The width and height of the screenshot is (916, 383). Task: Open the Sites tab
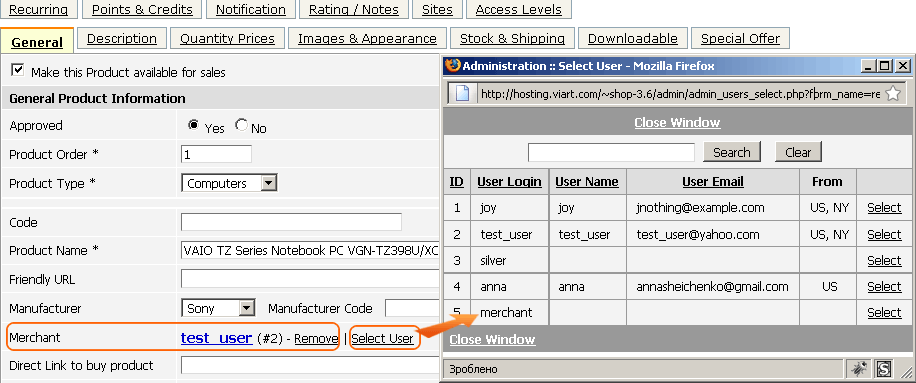click(x=437, y=9)
